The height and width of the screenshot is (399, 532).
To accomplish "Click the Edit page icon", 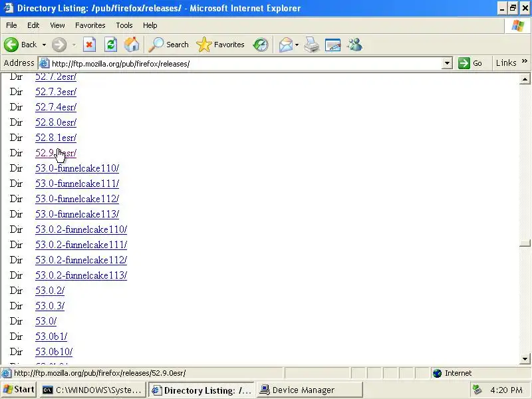I will pos(332,45).
